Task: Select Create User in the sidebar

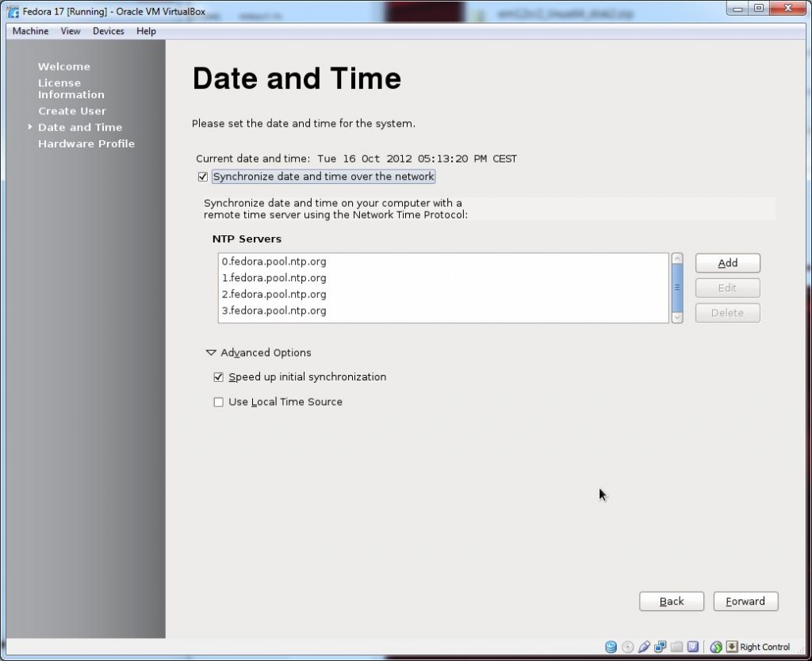Action: click(71, 111)
